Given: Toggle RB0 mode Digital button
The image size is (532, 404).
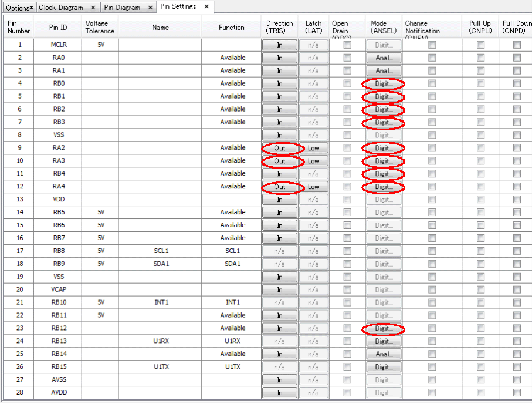Looking at the screenshot, I should point(384,83).
